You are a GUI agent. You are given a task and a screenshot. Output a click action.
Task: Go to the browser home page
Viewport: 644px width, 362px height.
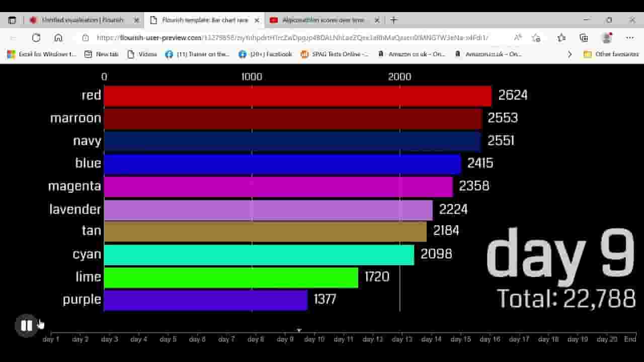58,38
